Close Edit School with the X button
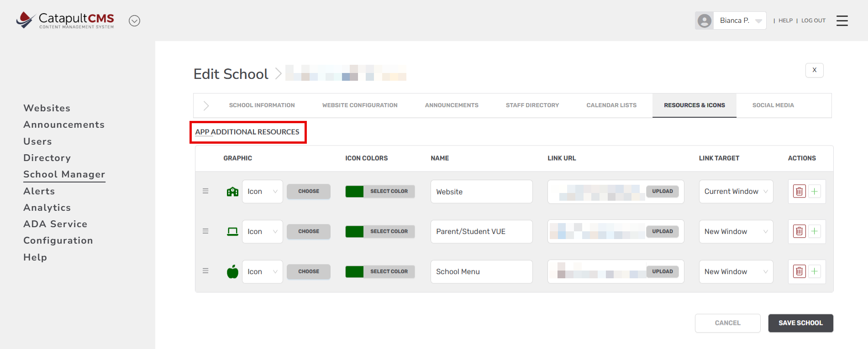Image resolution: width=868 pixels, height=349 pixels. (814, 70)
